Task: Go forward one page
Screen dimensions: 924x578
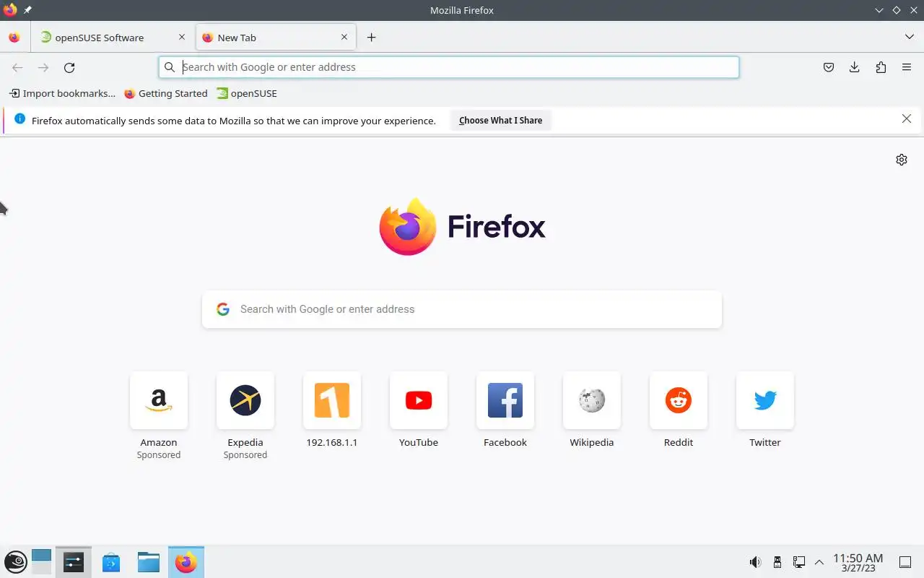Action: coord(43,67)
